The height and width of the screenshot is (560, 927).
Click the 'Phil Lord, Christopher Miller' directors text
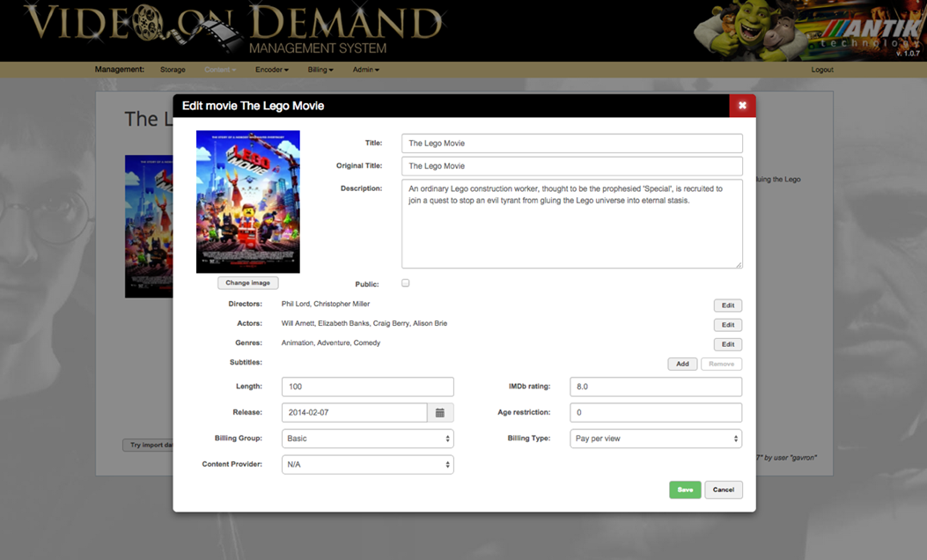(326, 304)
